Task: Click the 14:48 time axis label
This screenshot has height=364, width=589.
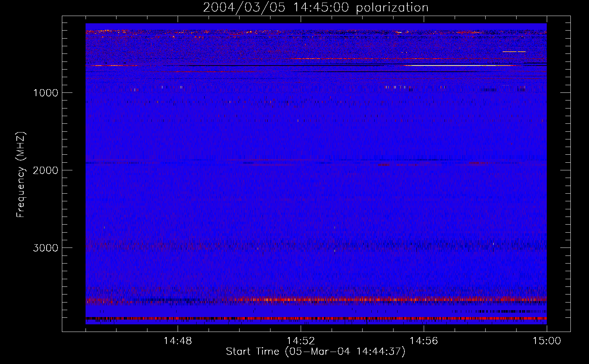Action: [x=178, y=341]
